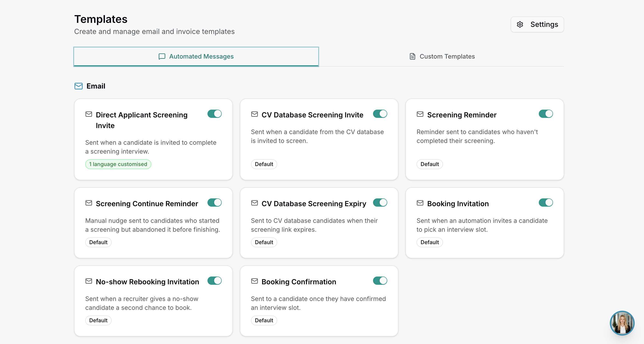Open 'Direct Applicant Screening Invite' title
The image size is (644, 344).
click(x=142, y=120)
